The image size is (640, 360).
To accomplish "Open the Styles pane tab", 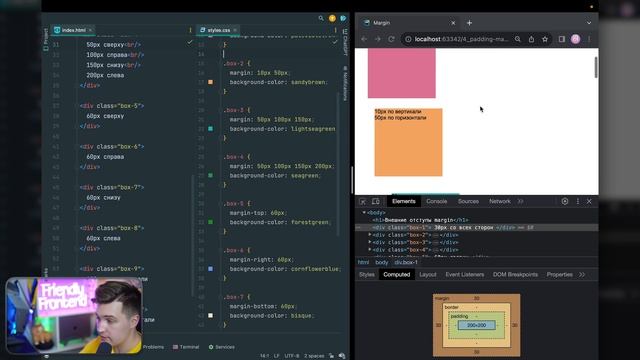I will [367, 275].
